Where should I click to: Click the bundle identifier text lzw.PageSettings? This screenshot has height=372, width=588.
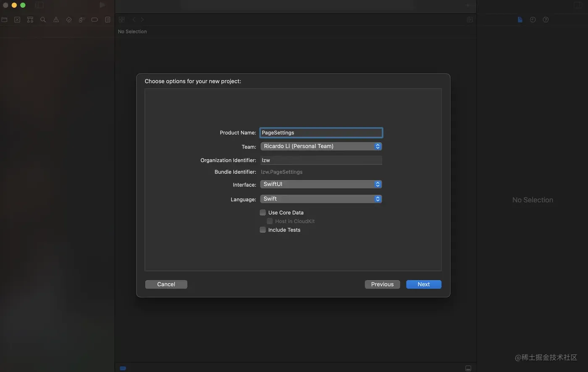(282, 172)
